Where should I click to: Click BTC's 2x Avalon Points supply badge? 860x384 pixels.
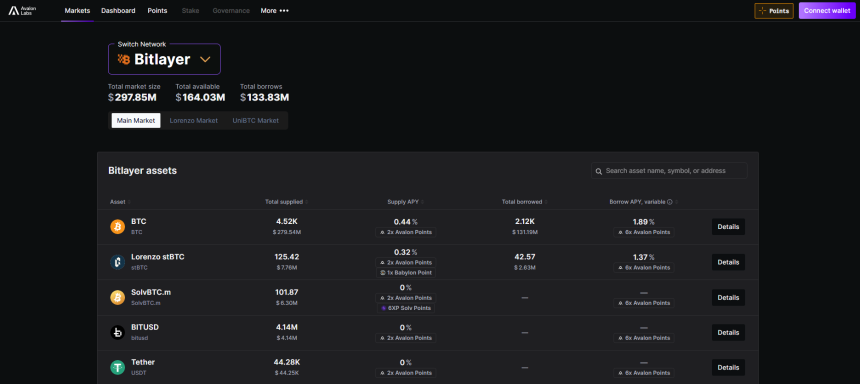(x=406, y=232)
